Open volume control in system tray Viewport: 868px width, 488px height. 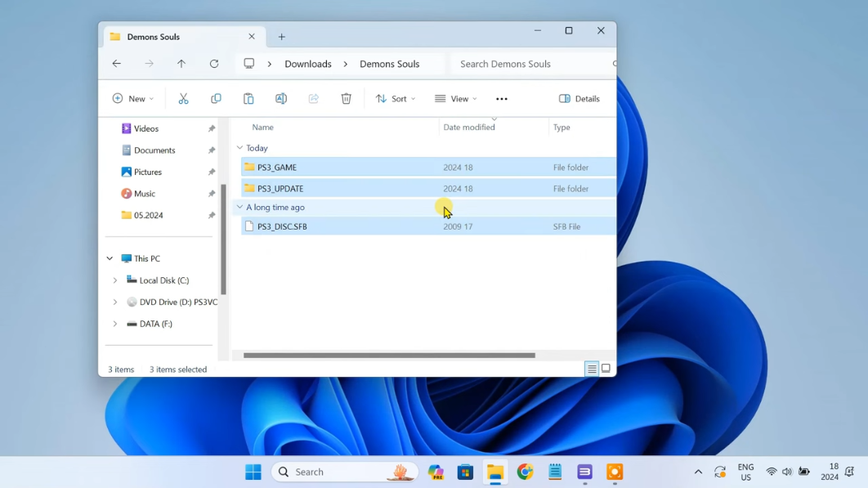(787, 472)
